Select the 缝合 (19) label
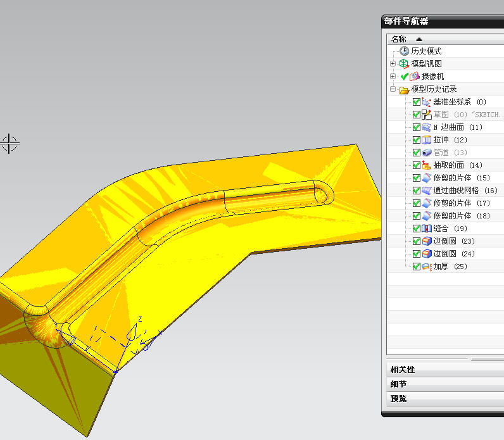Screen dimensions: 504x440 click(450, 229)
